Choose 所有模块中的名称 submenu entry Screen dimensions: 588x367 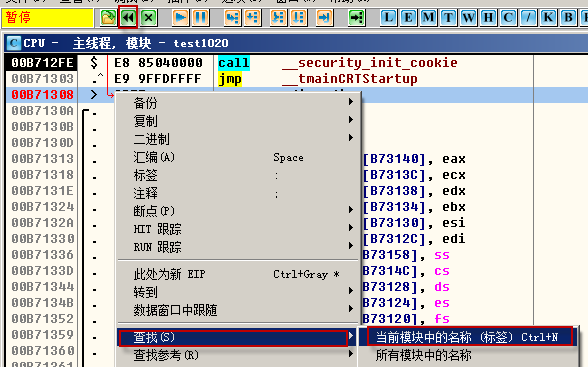tap(469, 355)
